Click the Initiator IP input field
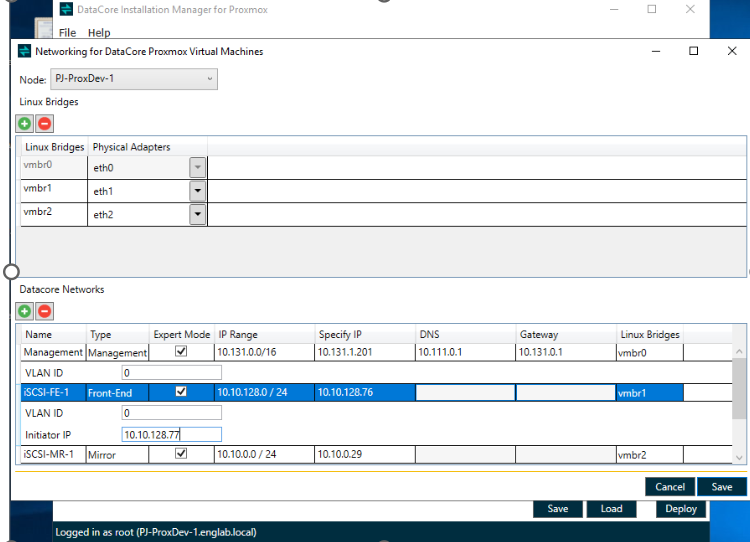The image size is (750, 542). click(x=172, y=434)
